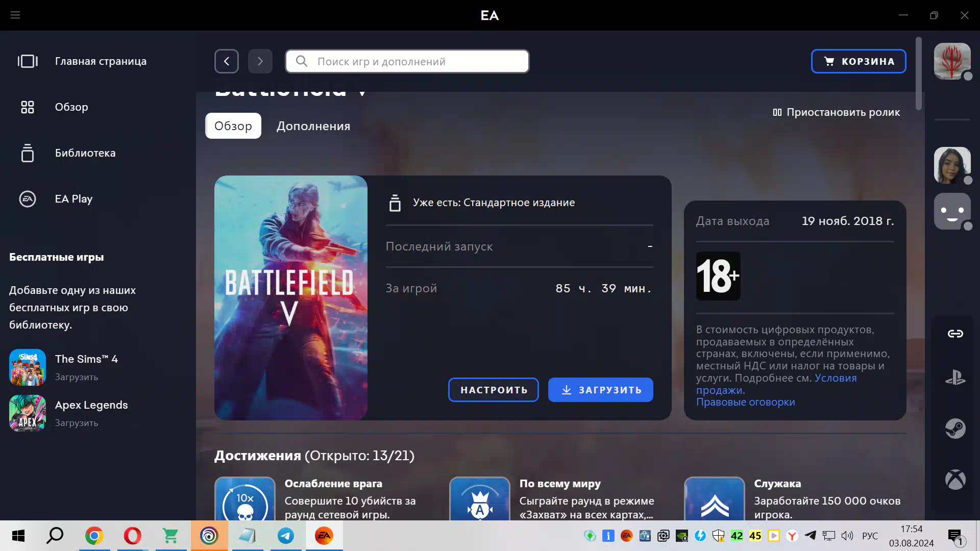980x551 pixels.
Task: Connect PlayStation account icon
Action: pyautogui.click(x=955, y=378)
